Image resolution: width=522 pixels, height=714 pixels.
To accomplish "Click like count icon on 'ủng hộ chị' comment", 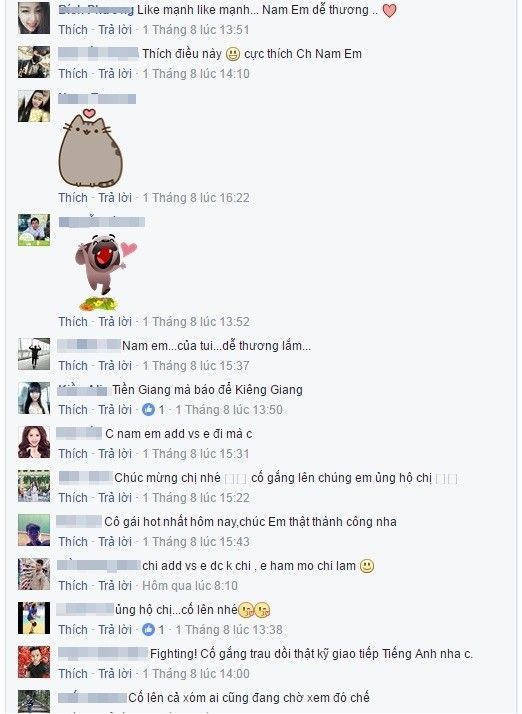I will pyautogui.click(x=148, y=630).
